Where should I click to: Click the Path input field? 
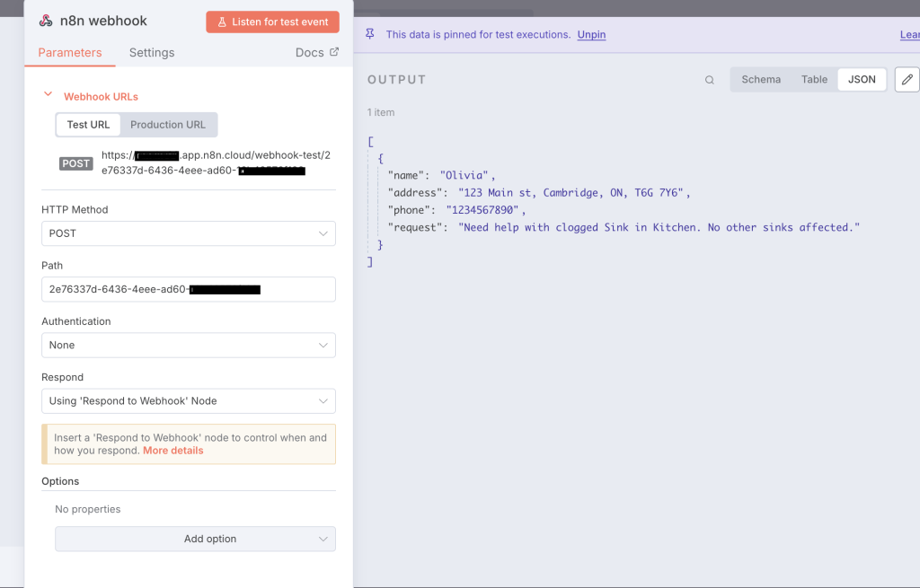189,290
